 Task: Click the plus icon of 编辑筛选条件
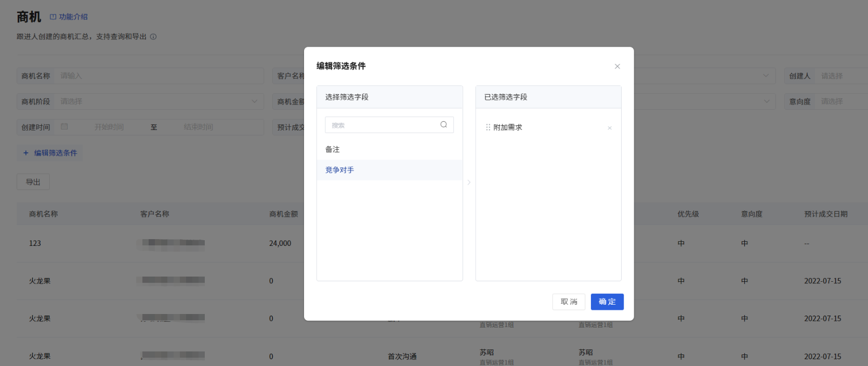pos(26,153)
